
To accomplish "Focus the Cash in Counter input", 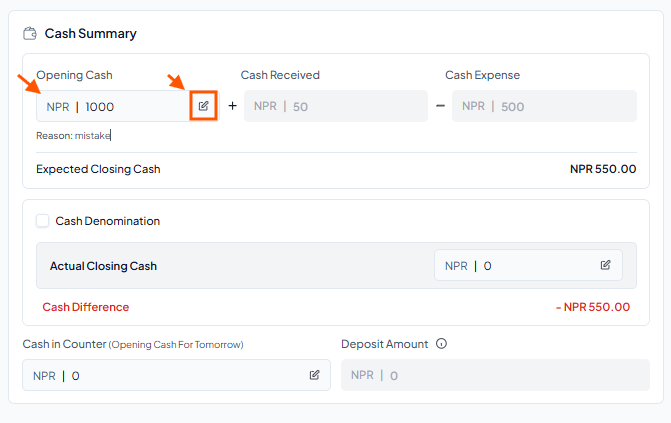I will 176,375.
